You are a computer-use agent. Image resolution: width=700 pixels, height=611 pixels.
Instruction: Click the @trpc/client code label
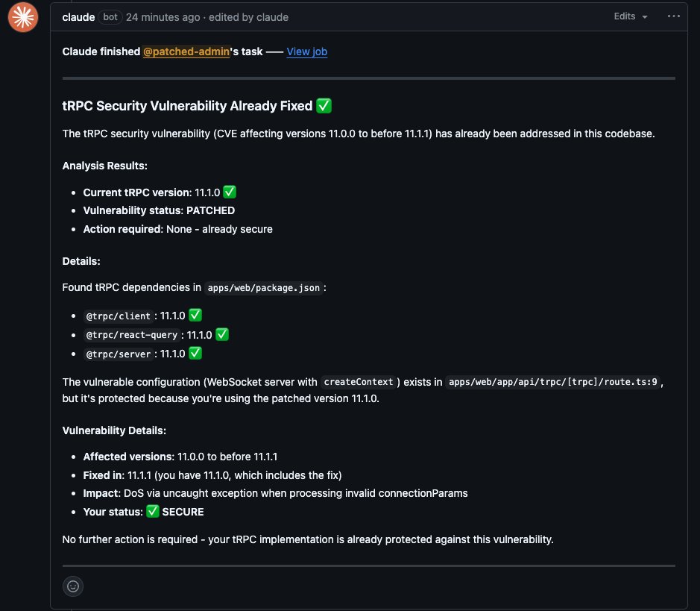pos(119,316)
